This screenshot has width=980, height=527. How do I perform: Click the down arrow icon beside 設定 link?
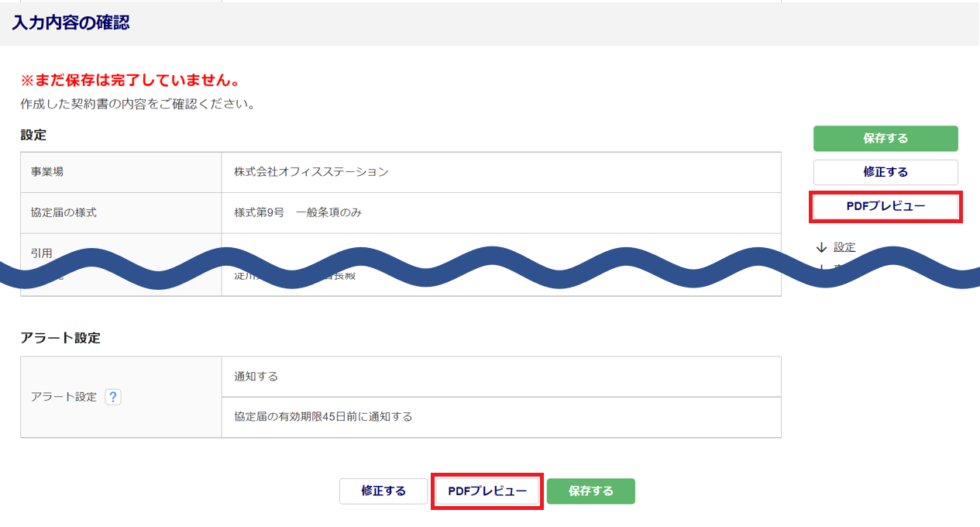(x=821, y=247)
